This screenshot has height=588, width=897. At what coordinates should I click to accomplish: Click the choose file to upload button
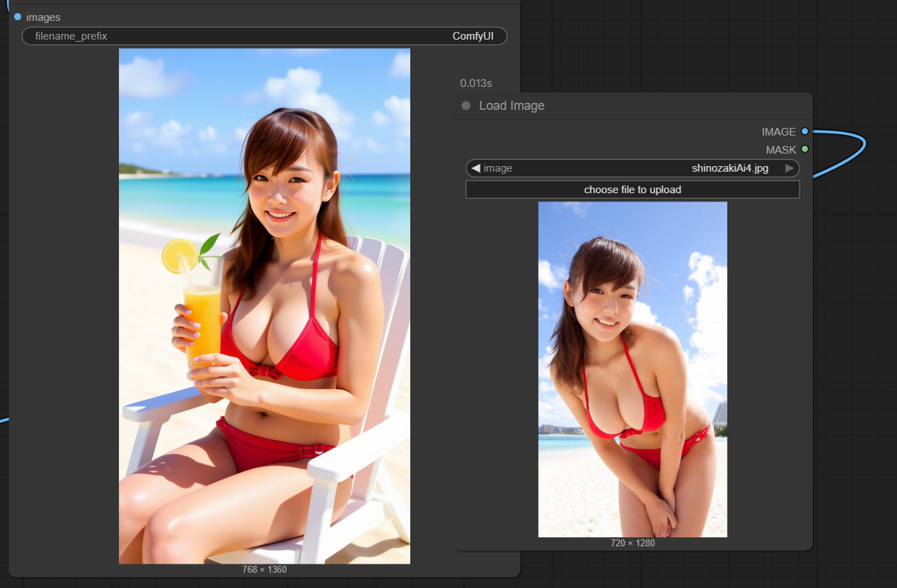[633, 190]
